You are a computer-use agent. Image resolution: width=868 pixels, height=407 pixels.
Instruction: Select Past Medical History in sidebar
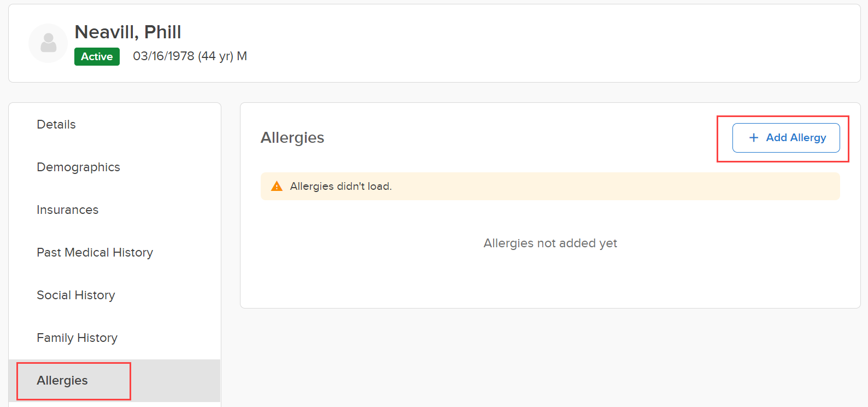click(95, 253)
